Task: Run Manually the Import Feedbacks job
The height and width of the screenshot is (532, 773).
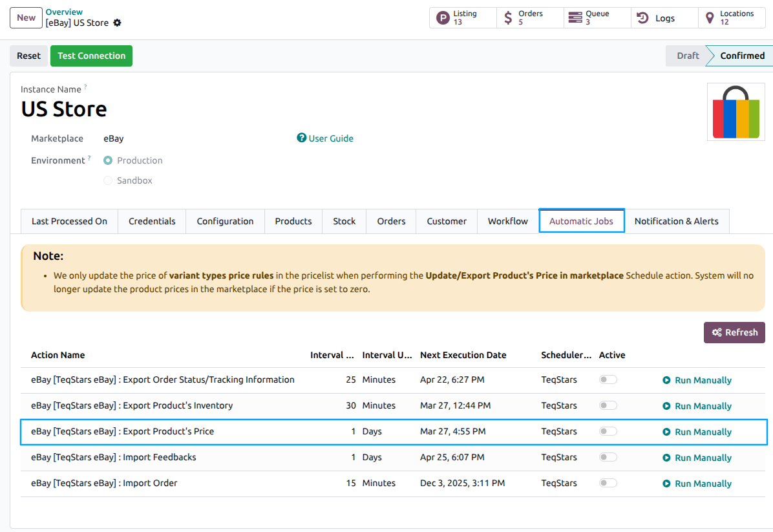Action: 703,458
